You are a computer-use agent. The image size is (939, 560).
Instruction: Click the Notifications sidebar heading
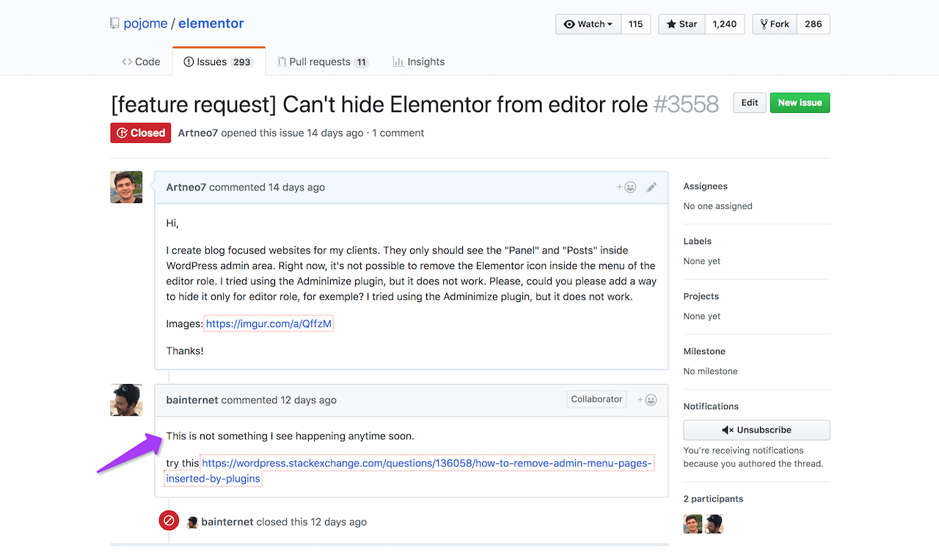click(x=711, y=406)
